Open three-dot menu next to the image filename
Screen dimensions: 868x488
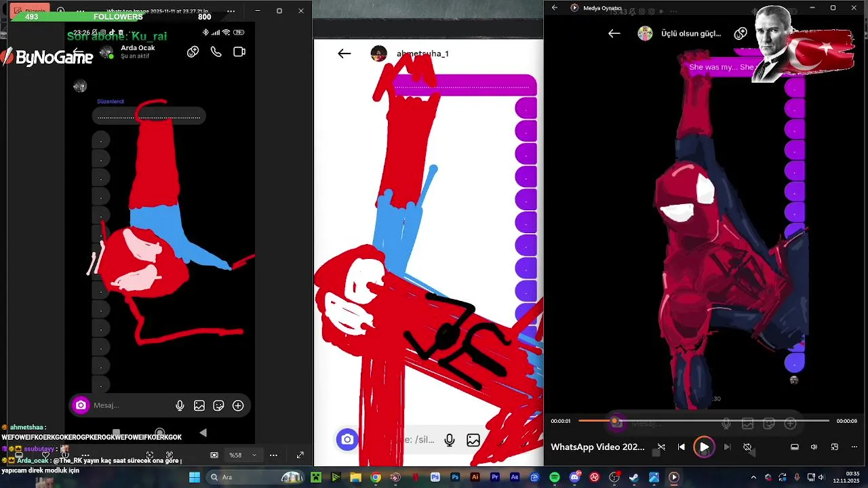click(231, 11)
